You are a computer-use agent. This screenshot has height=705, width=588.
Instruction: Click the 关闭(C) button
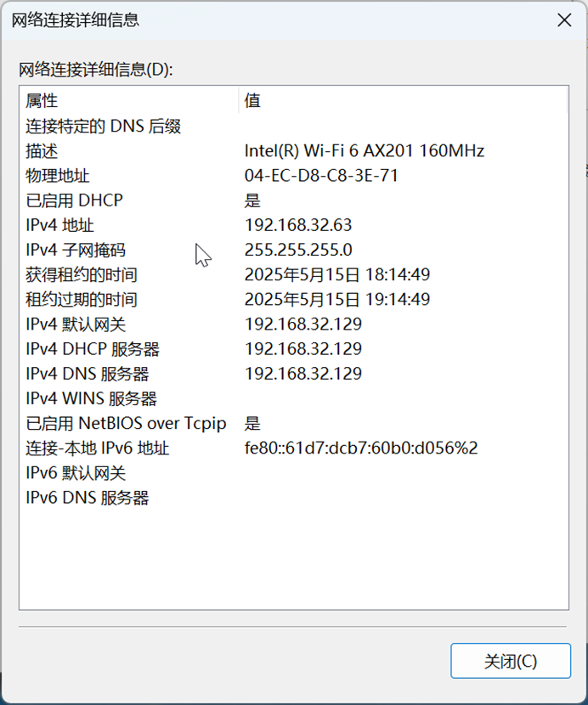(x=510, y=661)
